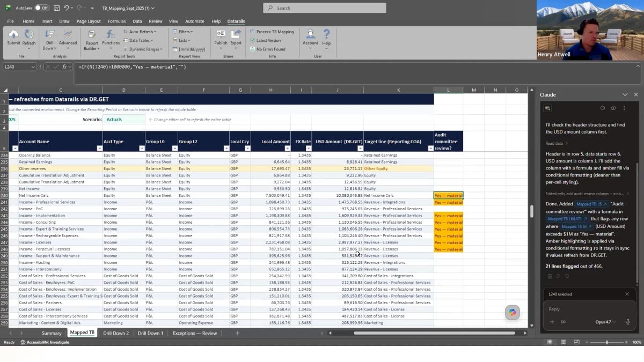
Task: Open the Local Ccy column filter dropdown
Action: tap(247, 148)
